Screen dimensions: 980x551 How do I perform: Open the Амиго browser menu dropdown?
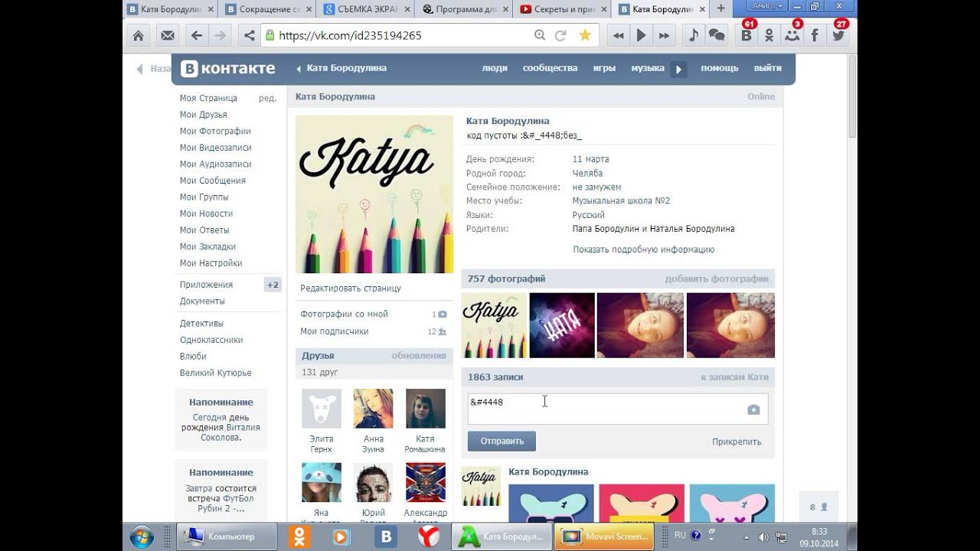tap(769, 6)
